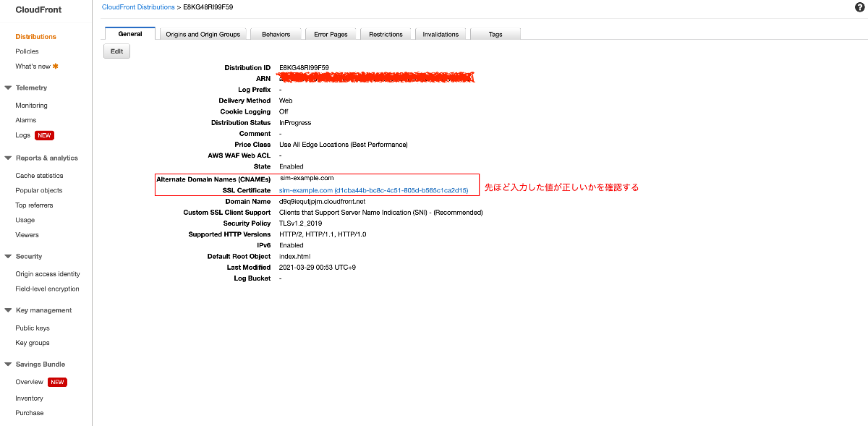Select the alternate domain name sim-example.com
The height and width of the screenshot is (426, 868).
(307, 178)
